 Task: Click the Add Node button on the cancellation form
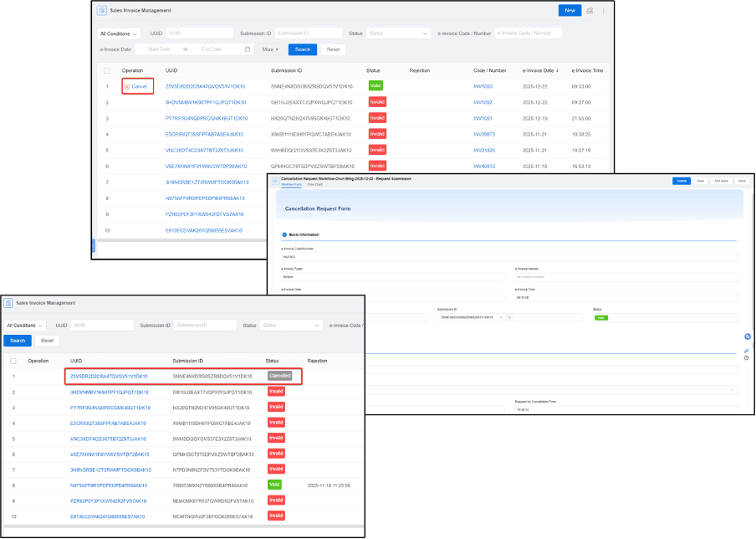coord(721,181)
